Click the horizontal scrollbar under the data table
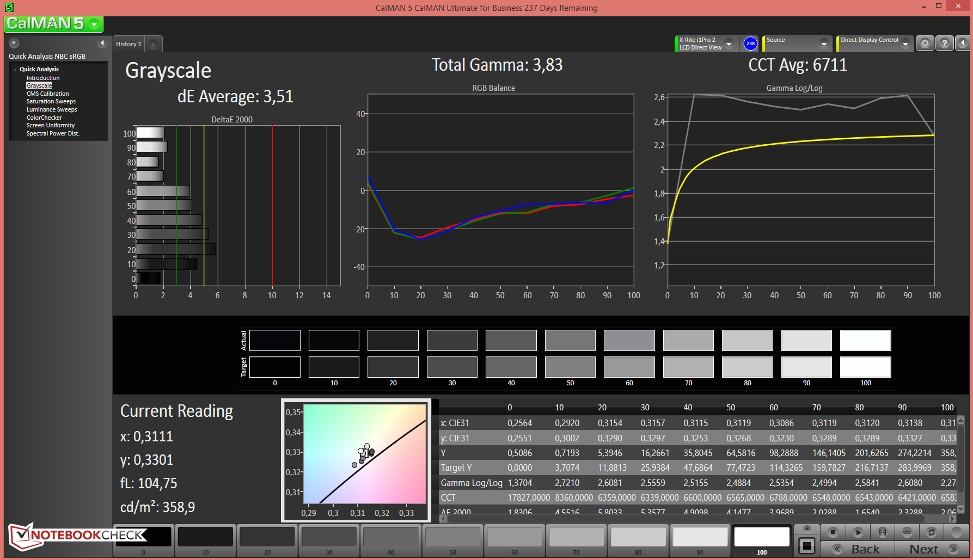Viewport: 973px width, 560px height. 698,519
